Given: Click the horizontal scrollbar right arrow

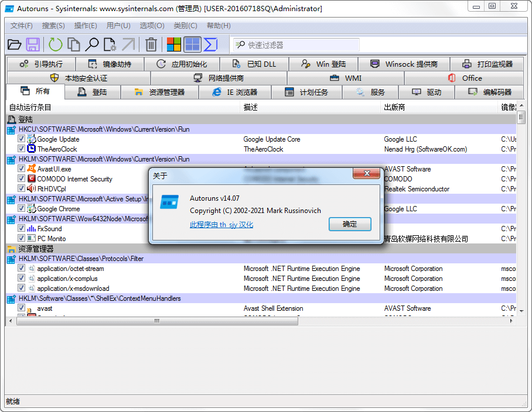Looking at the screenshot, I should tap(511, 321).
